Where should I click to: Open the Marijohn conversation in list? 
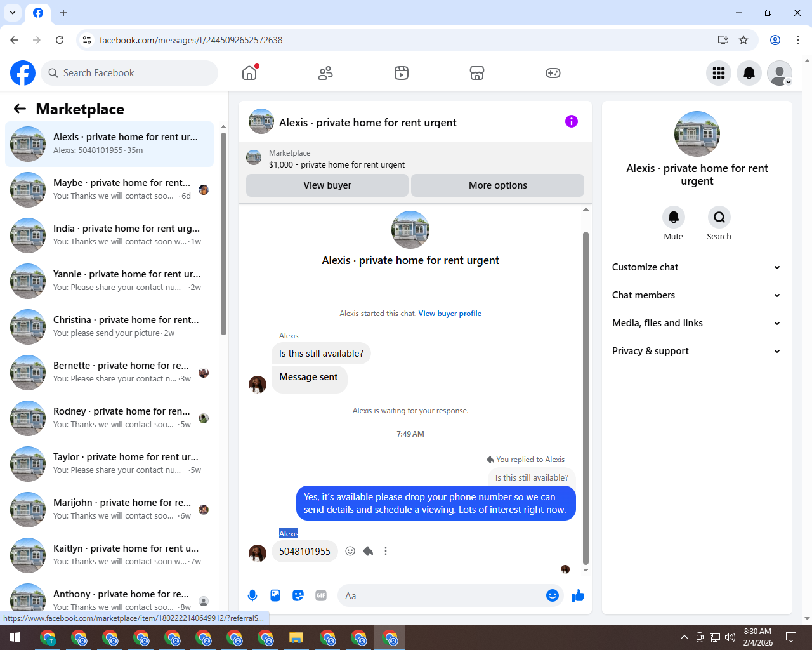pyautogui.click(x=109, y=510)
